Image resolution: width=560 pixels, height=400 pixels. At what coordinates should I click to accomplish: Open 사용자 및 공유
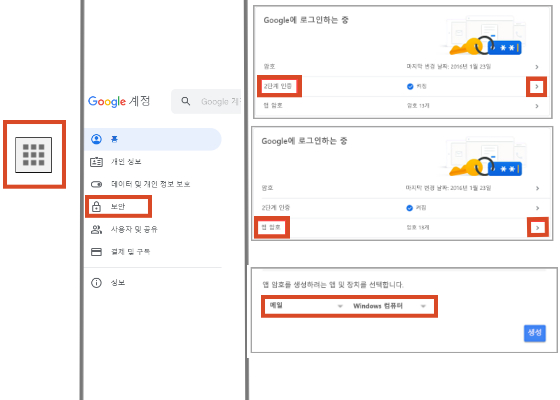click(x=134, y=229)
